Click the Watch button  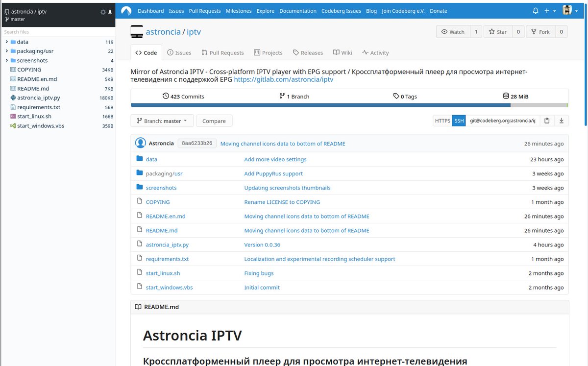453,32
